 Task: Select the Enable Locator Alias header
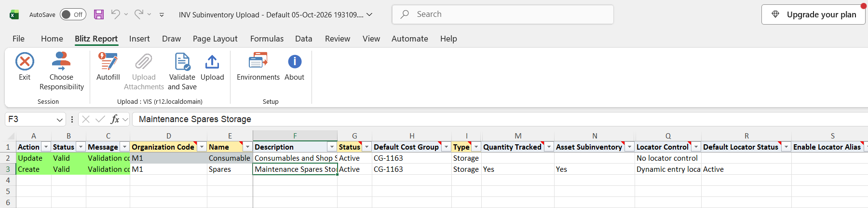(827, 147)
